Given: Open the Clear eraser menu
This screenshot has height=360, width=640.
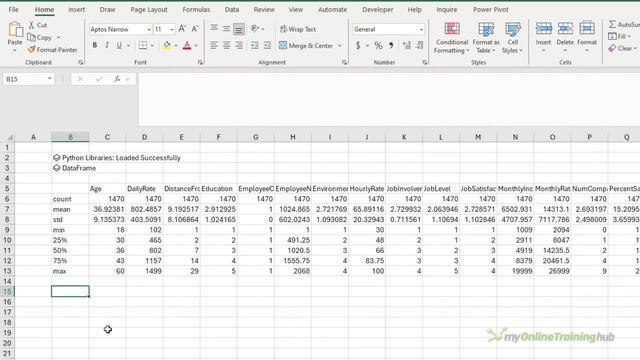Looking at the screenshot, I should tap(622, 49).
